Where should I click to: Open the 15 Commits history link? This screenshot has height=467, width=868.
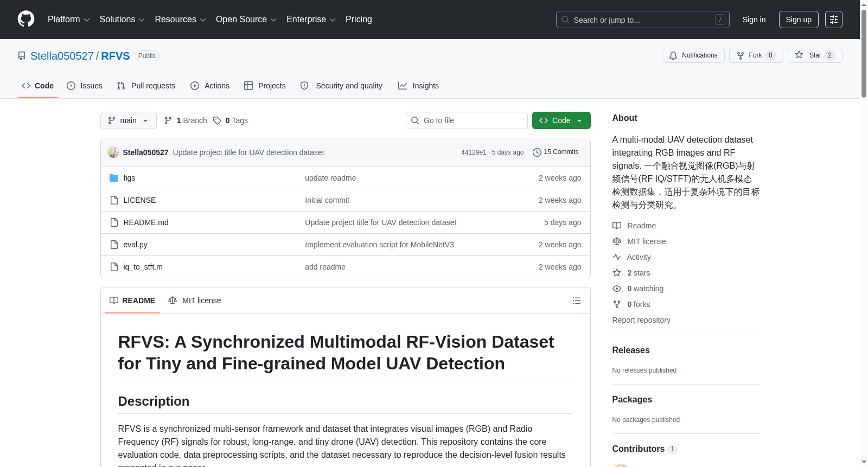pos(556,152)
